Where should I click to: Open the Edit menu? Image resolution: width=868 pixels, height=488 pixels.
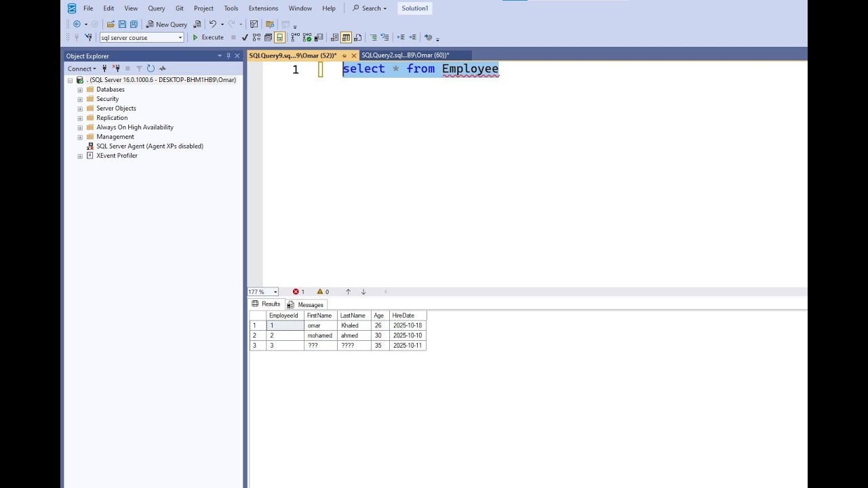pos(108,8)
